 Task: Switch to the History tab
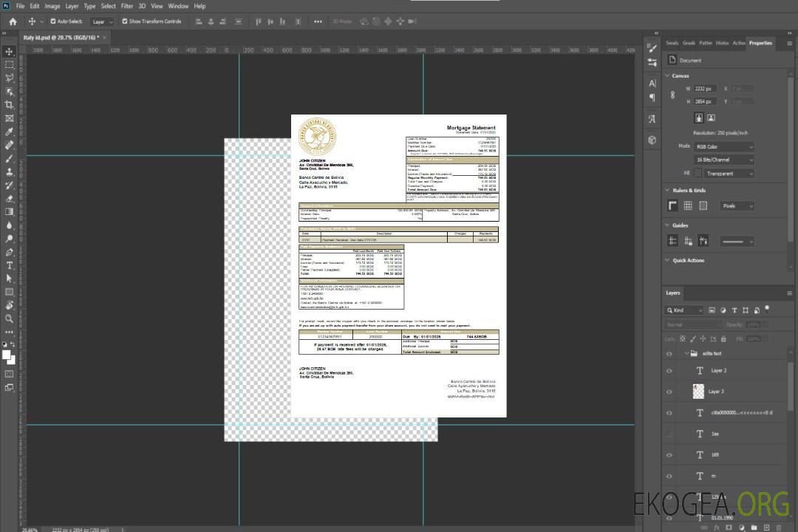click(722, 43)
